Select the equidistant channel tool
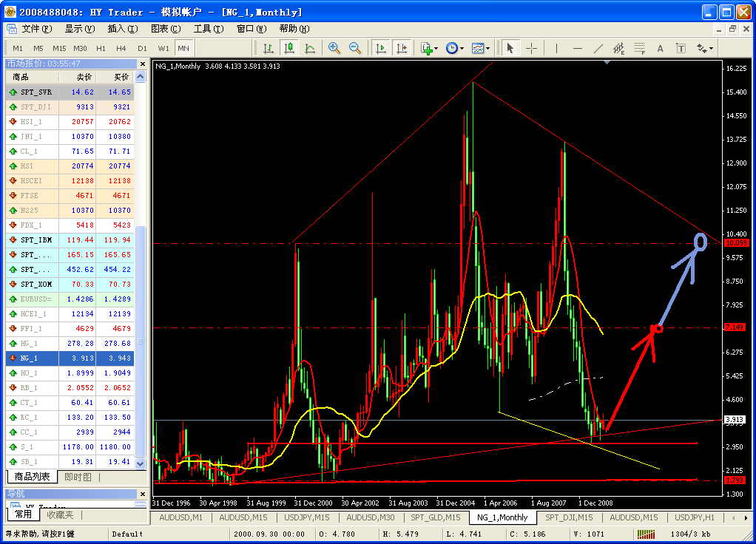Viewport: 756px width, 544px height. [618, 48]
